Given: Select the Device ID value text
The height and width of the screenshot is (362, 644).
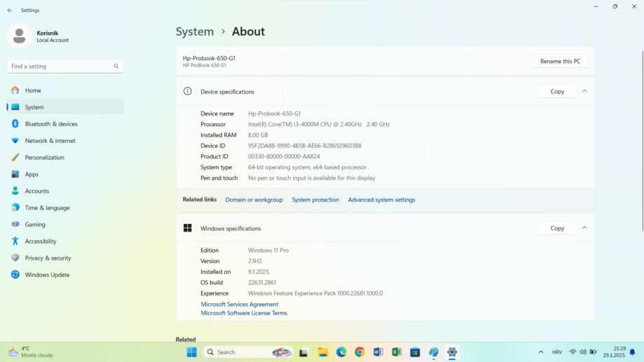Looking at the screenshot, I should coord(305,146).
